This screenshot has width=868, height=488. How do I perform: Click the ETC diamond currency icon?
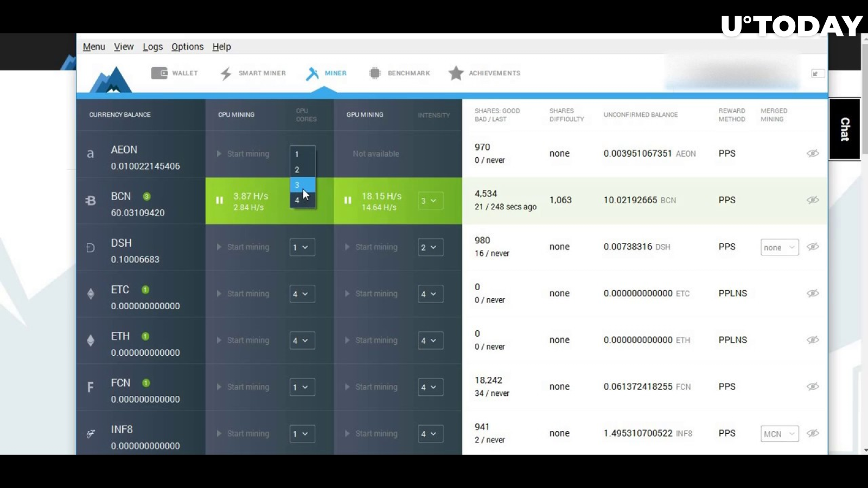tap(91, 294)
